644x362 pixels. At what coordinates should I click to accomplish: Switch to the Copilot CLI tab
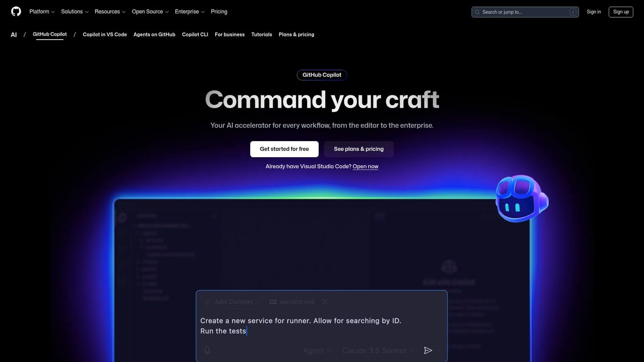tap(194, 34)
